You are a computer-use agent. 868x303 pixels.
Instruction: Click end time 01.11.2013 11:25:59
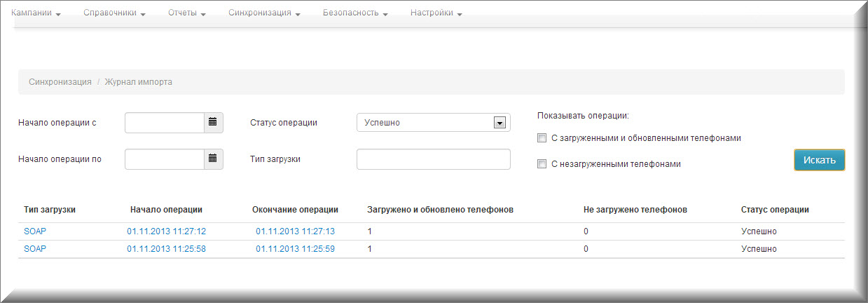pyautogui.click(x=295, y=249)
